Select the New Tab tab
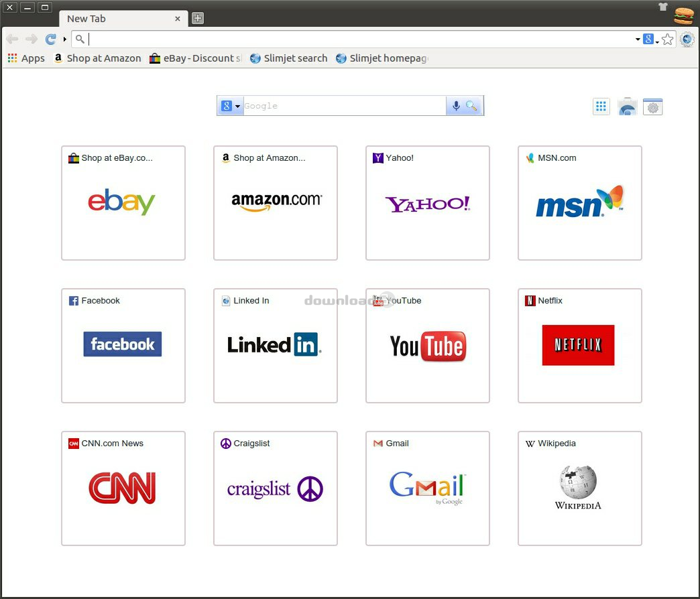700x599 pixels. [114, 18]
